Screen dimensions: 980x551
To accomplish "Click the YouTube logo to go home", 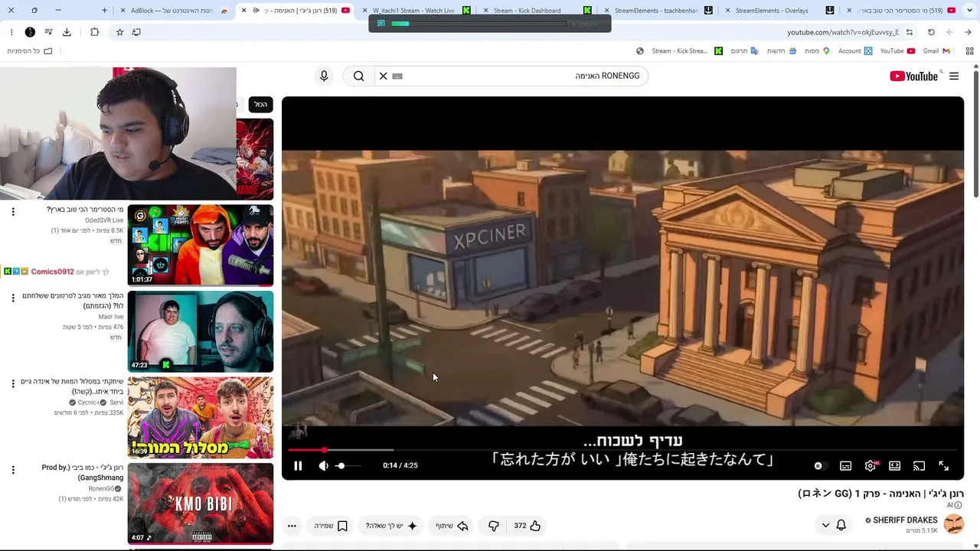I will [913, 76].
